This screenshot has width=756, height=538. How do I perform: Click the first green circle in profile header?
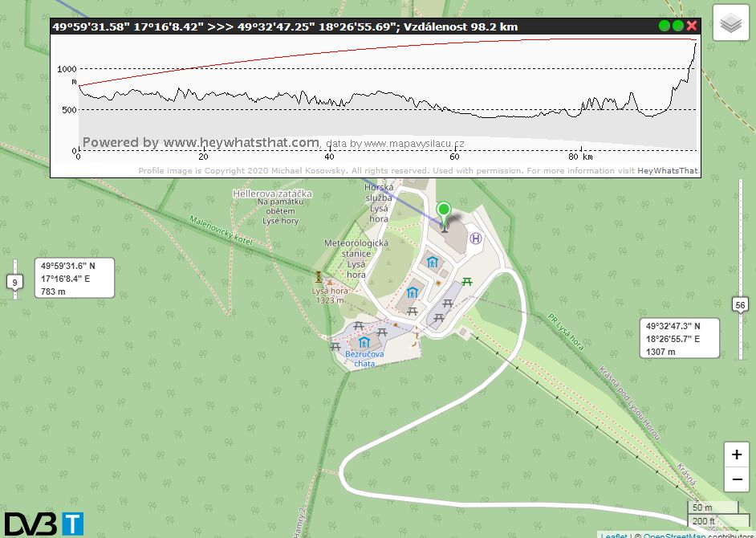pos(665,26)
